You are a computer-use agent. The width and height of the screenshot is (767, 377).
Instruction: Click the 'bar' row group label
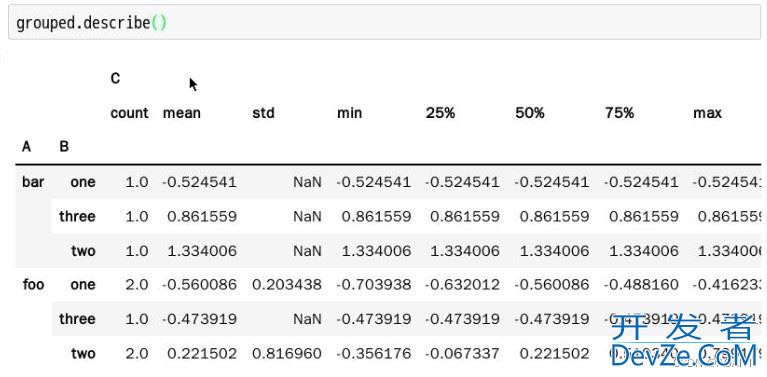pyautogui.click(x=33, y=182)
